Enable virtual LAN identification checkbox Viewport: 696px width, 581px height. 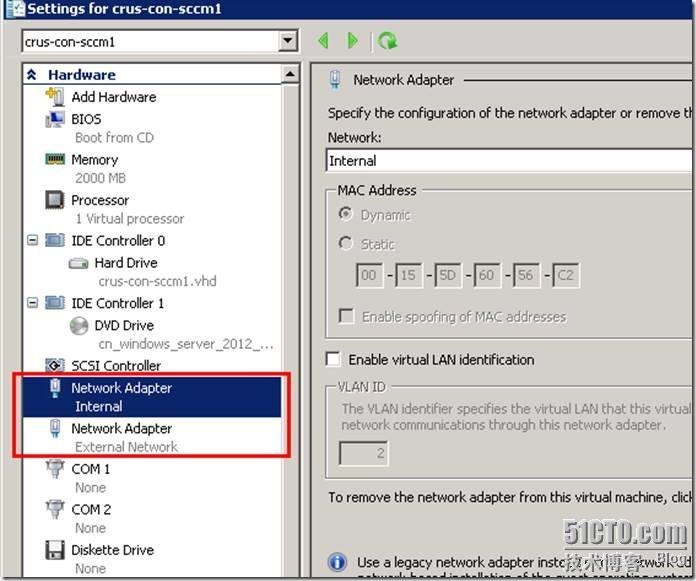tap(333, 359)
